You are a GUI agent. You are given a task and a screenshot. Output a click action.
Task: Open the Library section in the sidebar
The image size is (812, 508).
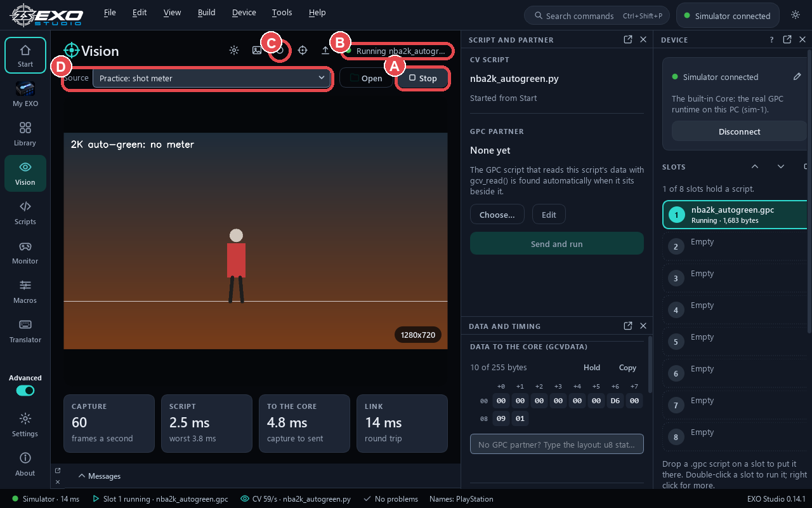point(25,134)
